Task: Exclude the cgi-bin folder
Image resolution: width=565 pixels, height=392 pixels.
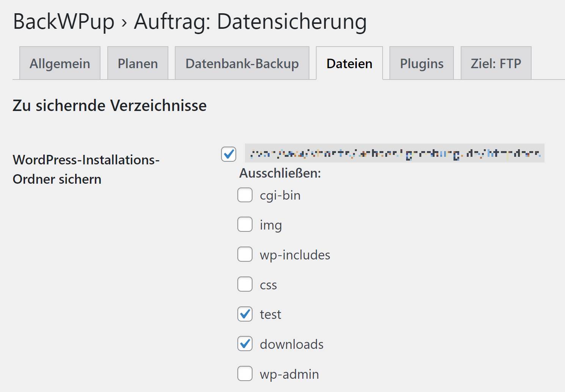Action: click(245, 195)
